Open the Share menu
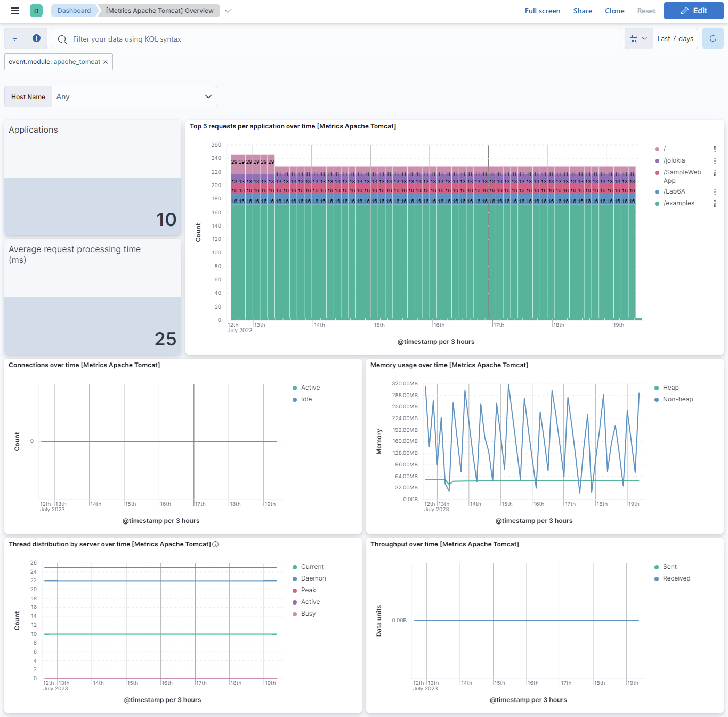 (x=583, y=11)
